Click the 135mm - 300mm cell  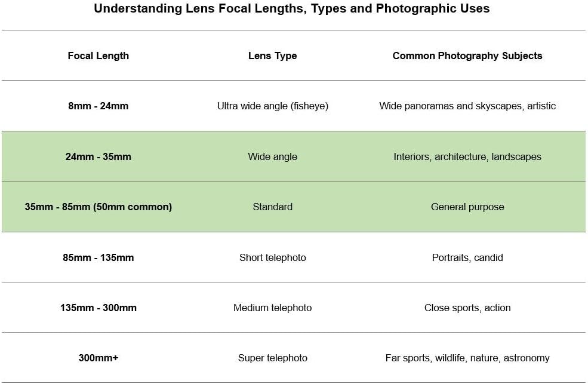[x=98, y=308]
